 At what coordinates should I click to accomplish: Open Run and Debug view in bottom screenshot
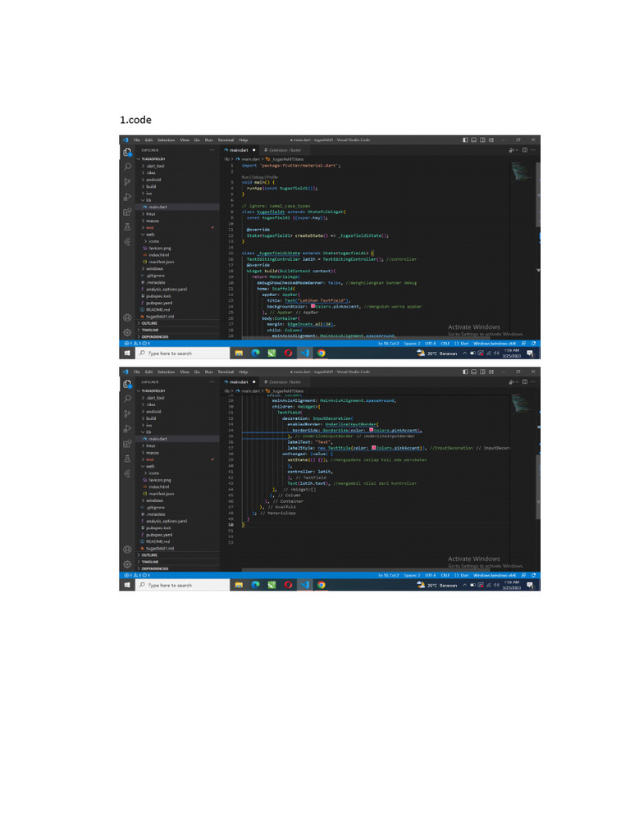click(127, 428)
